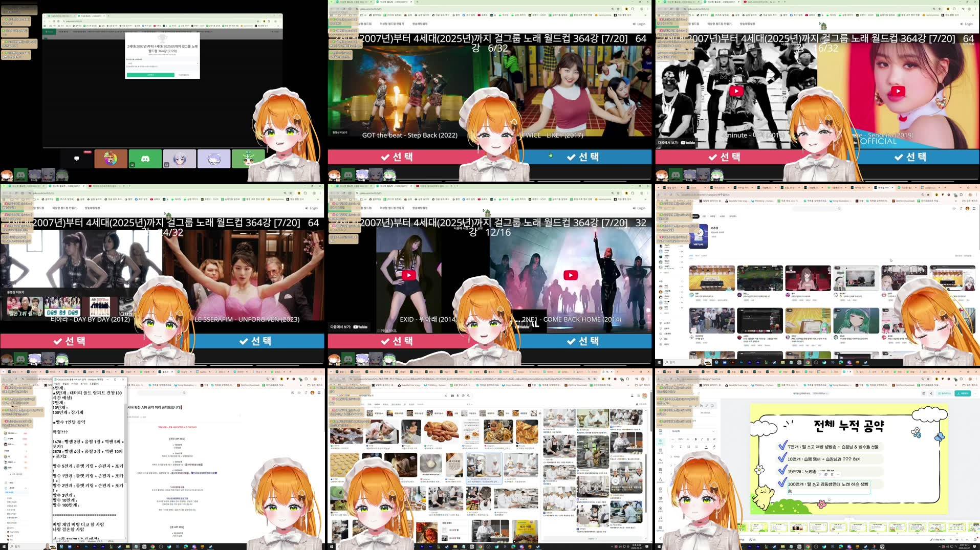980x550 pixels.
Task: Click the checkmark beside the 7만개 pledge
Action: (783, 446)
